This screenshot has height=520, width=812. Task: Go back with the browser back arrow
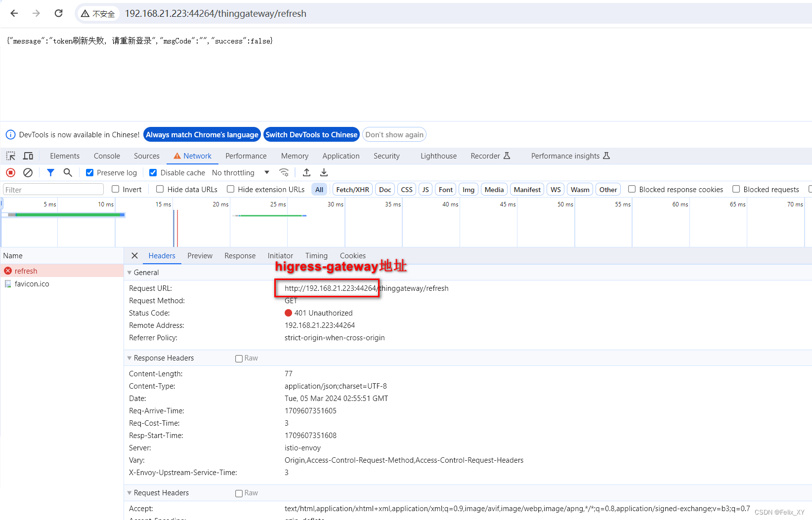tap(14, 13)
